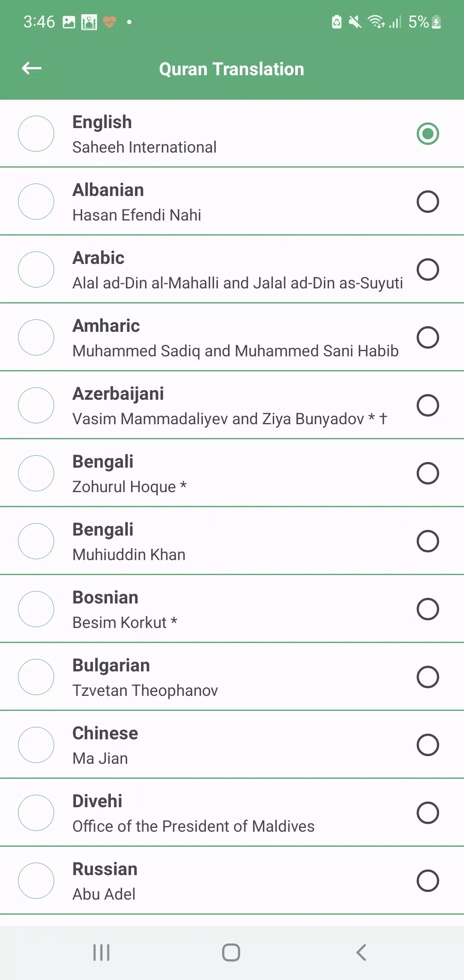Tap the Android back chevron
The width and height of the screenshot is (464, 980).
pyautogui.click(x=361, y=952)
